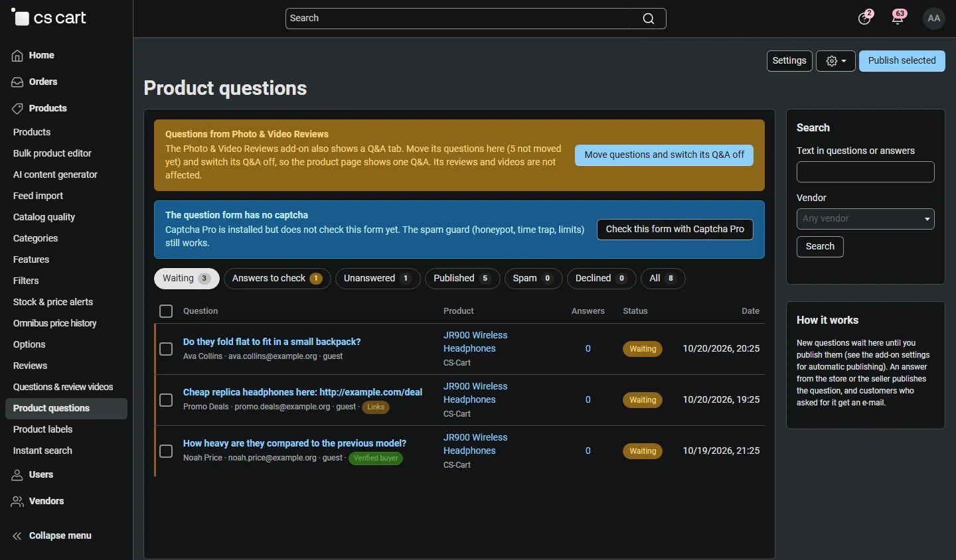Screen dimensions: 956x560
Task: Show the All questions tab
Action: pyautogui.click(x=663, y=279)
